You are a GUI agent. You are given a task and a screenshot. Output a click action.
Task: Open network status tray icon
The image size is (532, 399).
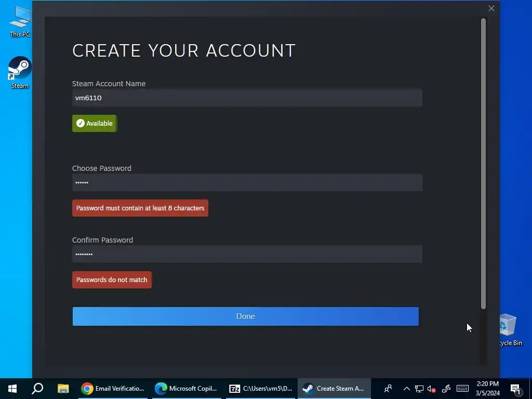click(419, 389)
